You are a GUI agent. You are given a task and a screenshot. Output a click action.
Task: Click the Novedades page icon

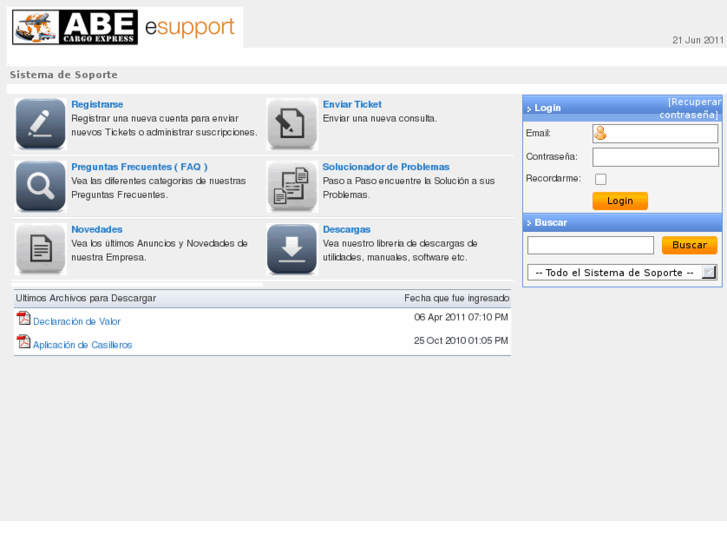coord(41,249)
